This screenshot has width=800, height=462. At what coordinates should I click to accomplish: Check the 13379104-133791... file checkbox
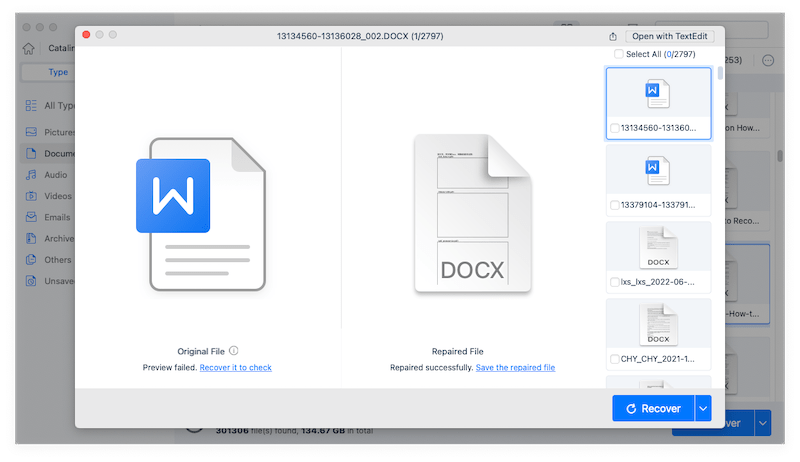point(615,205)
